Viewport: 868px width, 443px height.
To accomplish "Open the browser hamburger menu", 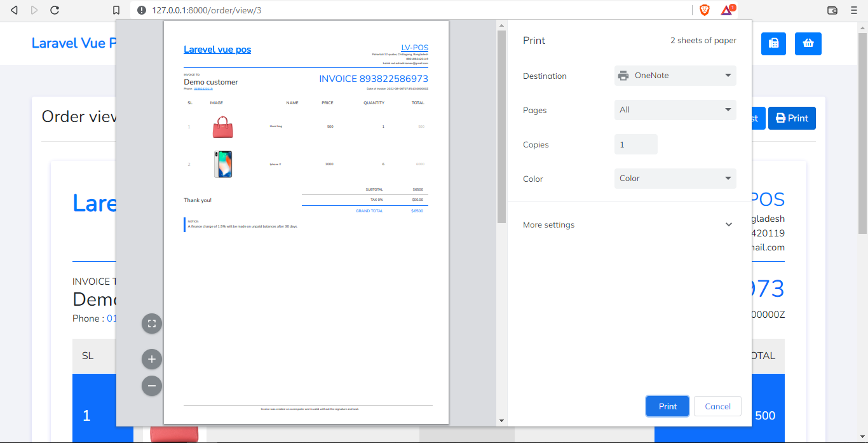I will [x=854, y=10].
